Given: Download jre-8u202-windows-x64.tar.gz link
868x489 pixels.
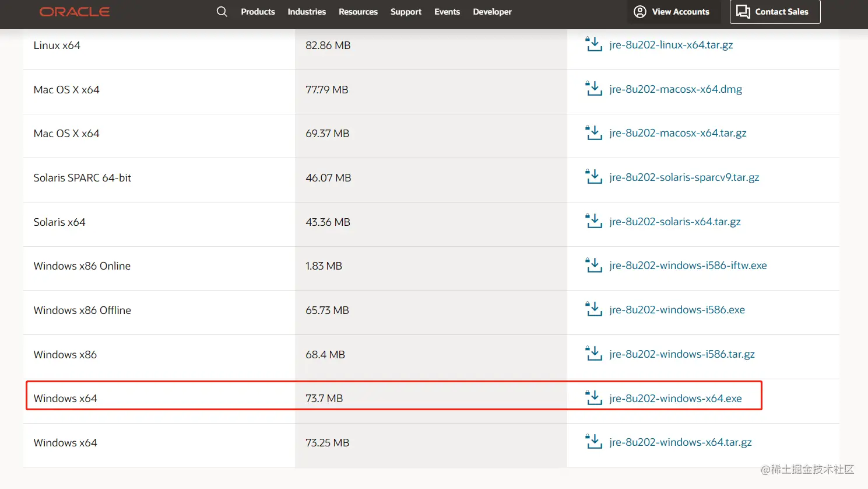Looking at the screenshot, I should click(x=680, y=442).
